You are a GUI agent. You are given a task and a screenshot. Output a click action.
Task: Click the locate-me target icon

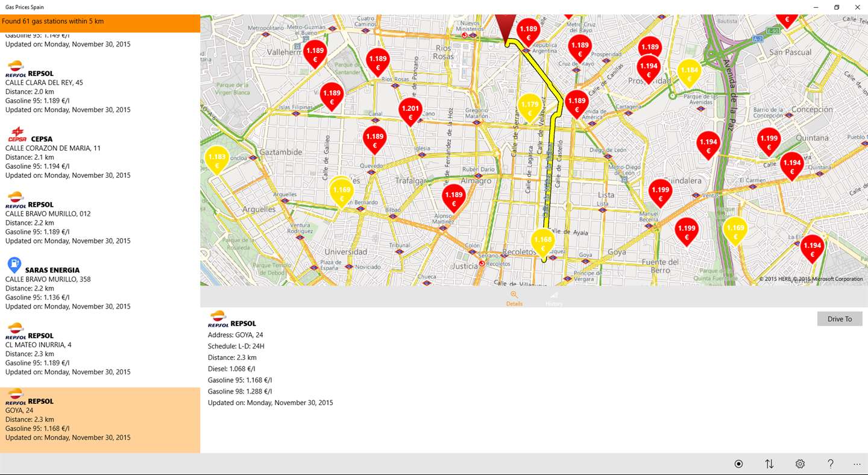[x=738, y=464]
